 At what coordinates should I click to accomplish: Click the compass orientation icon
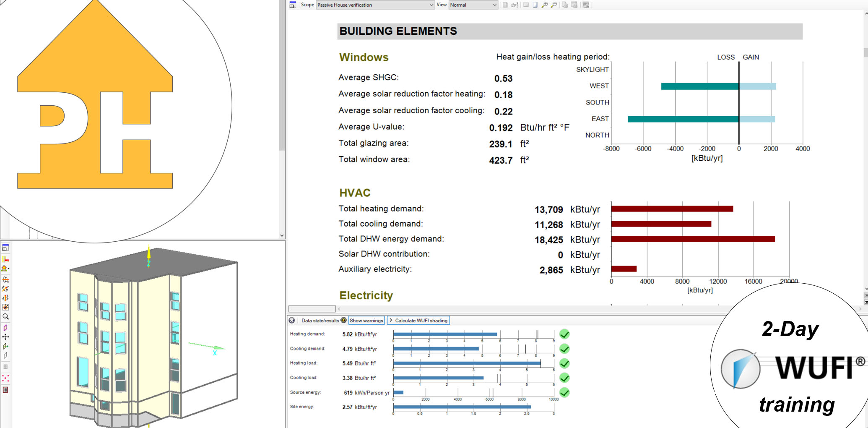[5, 337]
